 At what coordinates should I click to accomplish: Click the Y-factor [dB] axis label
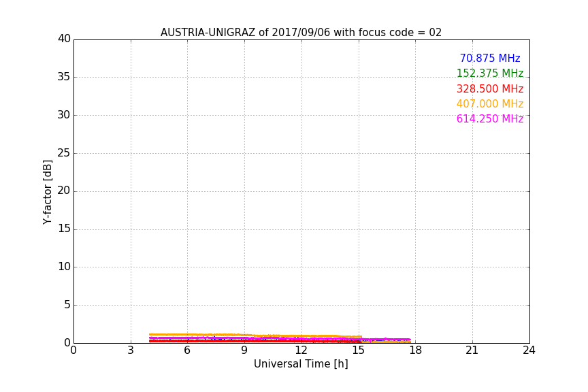(47, 192)
